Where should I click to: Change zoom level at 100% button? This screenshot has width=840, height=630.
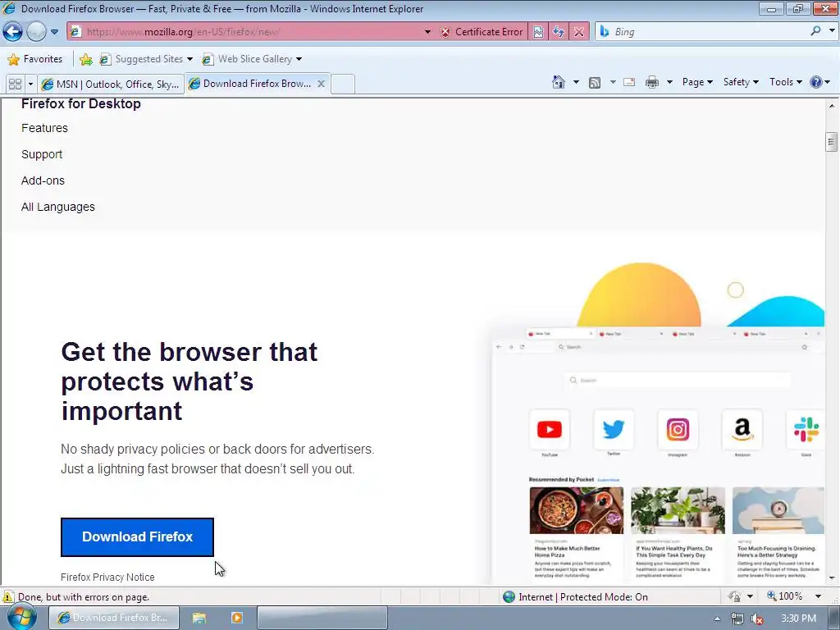(x=785, y=596)
